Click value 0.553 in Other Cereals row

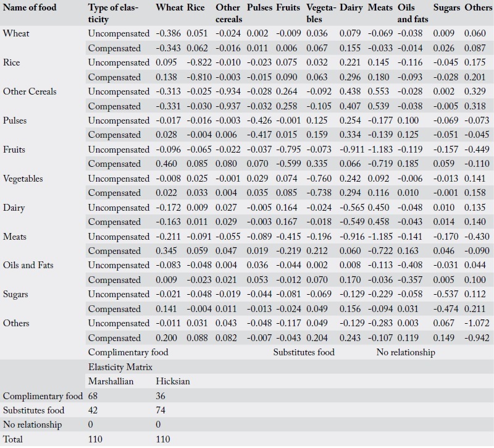(x=379, y=91)
